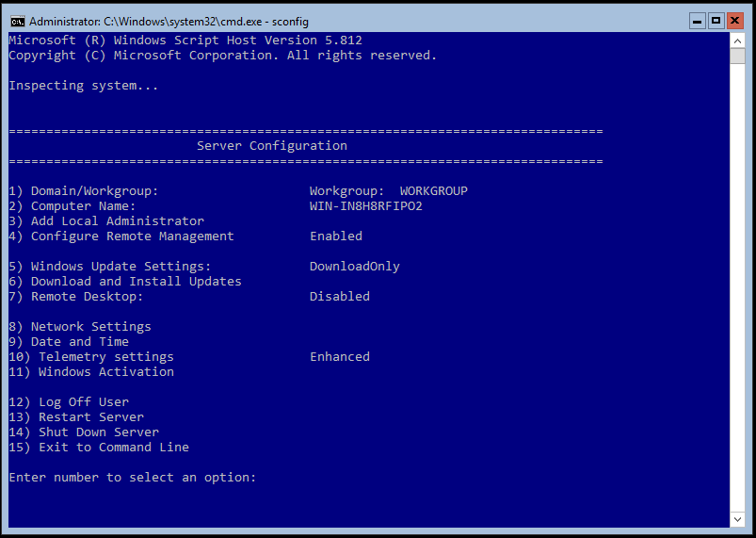Viewport: 756px width, 538px height.
Task: Click the Remote Desktop 'Disabled' status
Action: [339, 297]
